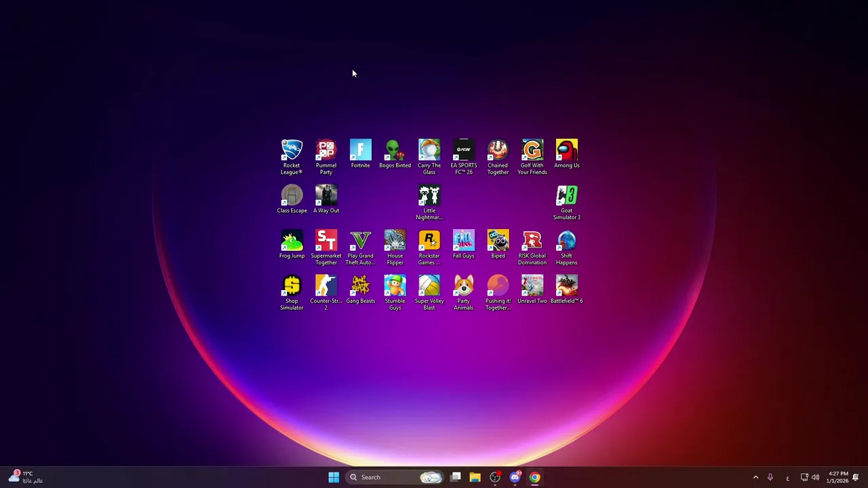Click the Fortnite shortcut icon
This screenshot has width=868, height=488.
(x=361, y=154)
